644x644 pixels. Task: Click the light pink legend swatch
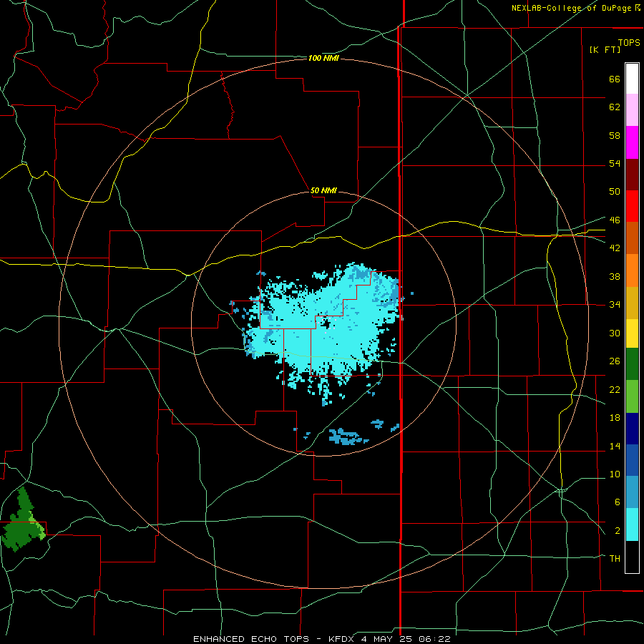(x=632, y=109)
